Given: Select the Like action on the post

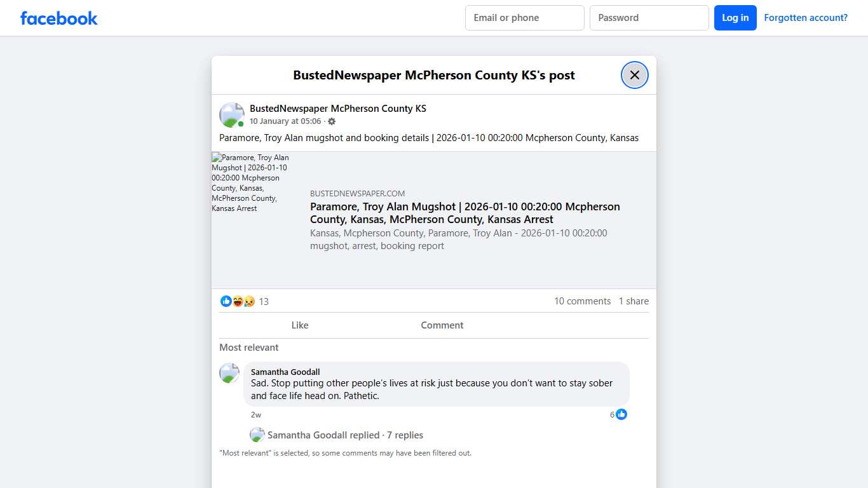Looking at the screenshot, I should click(299, 325).
